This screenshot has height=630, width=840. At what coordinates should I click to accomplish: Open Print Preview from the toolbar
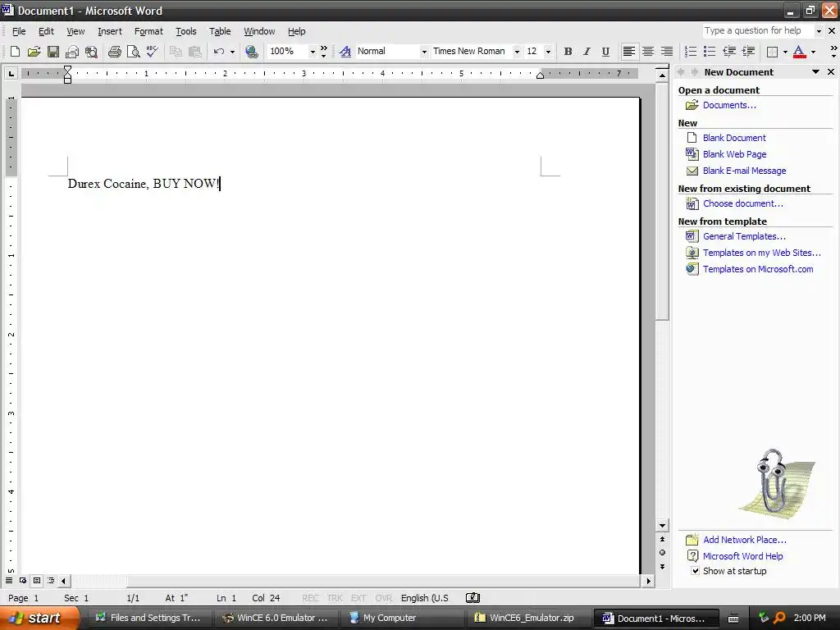point(134,52)
